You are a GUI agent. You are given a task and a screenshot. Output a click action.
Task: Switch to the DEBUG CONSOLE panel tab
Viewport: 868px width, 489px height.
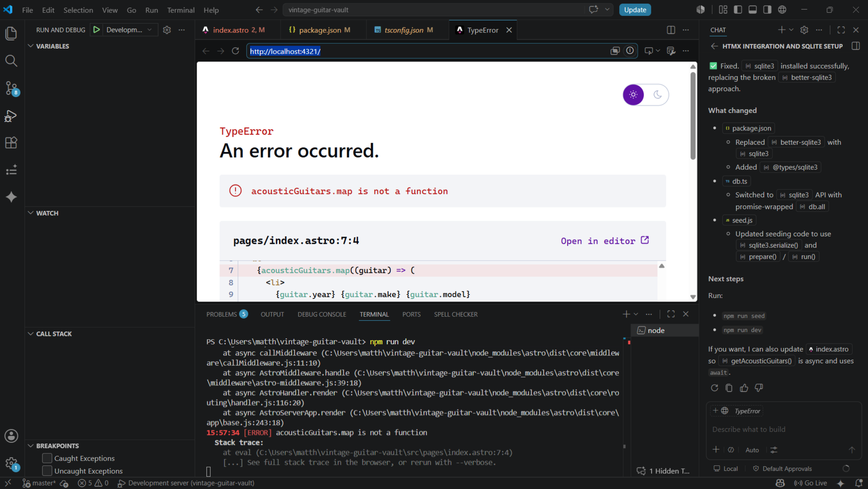(x=321, y=314)
